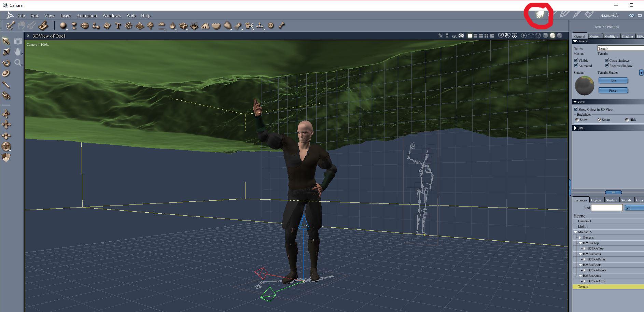Screen dimensions: 644x312
Task: Insert a text object with T icon
Action: point(118,26)
